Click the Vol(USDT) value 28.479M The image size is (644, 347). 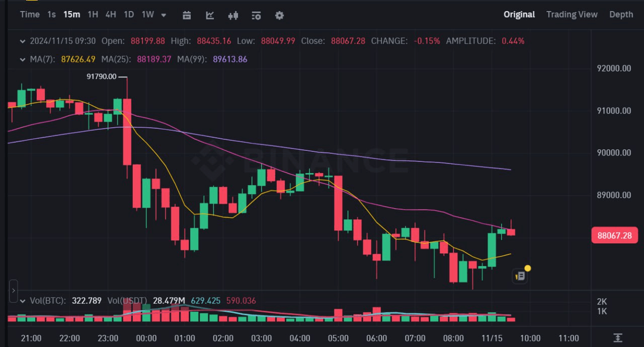click(x=169, y=301)
